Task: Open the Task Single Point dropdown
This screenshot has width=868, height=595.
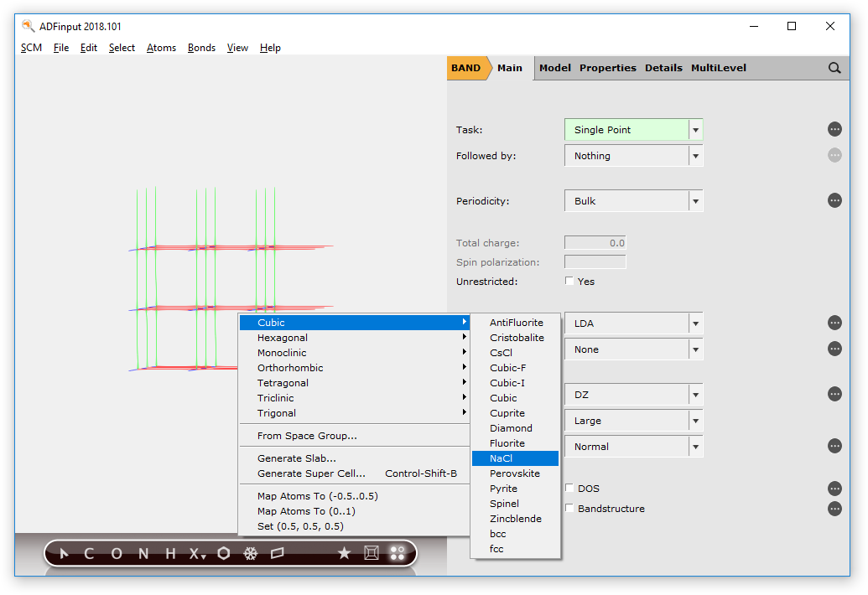Action: click(634, 130)
